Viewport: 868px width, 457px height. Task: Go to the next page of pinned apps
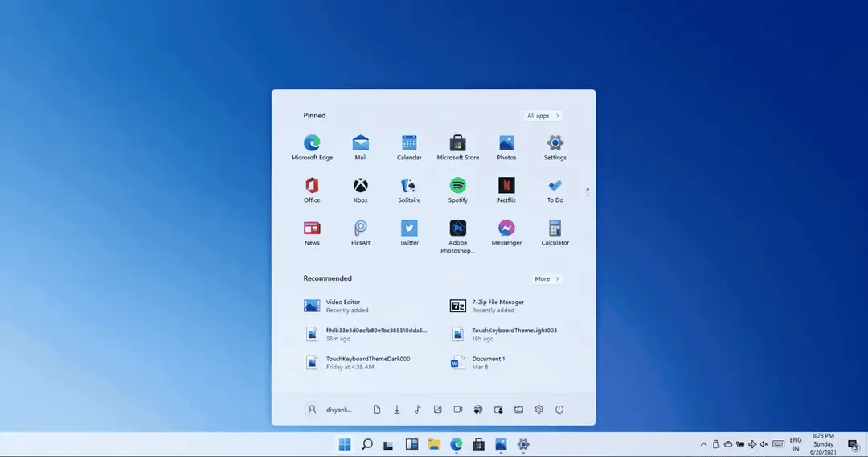click(x=588, y=195)
